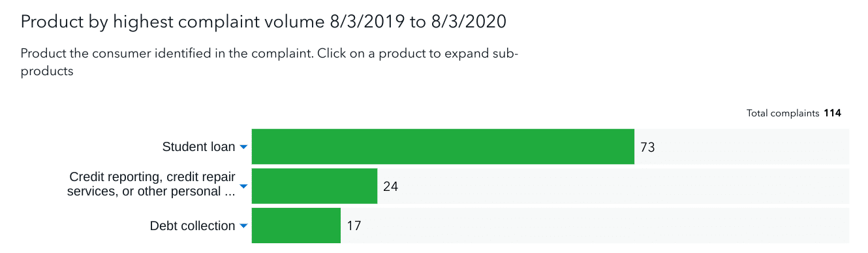Click the green Student loan bar
Viewport: 868px width, 253px height.
pos(443,146)
